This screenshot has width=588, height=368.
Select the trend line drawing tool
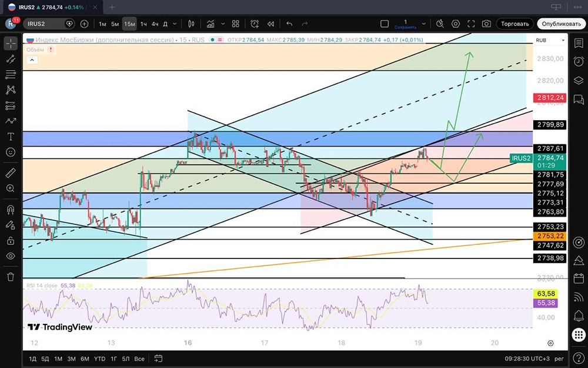coord(11,59)
